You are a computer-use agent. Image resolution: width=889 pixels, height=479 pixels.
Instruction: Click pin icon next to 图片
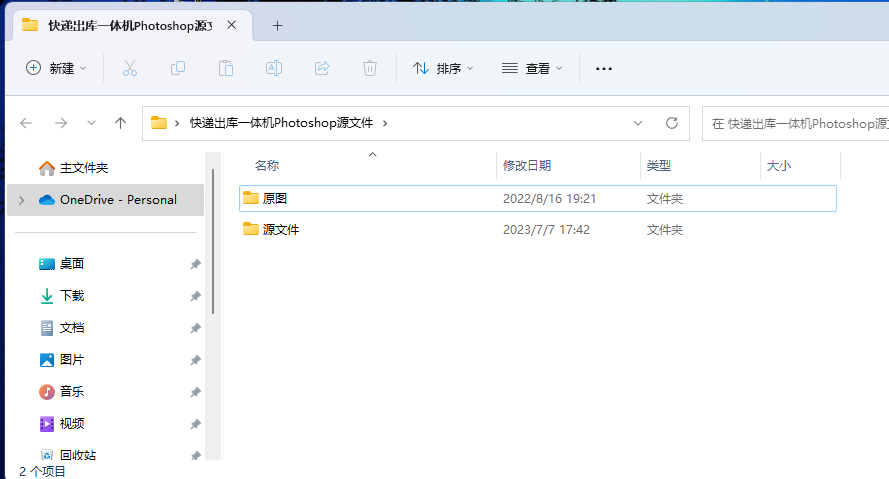point(196,360)
